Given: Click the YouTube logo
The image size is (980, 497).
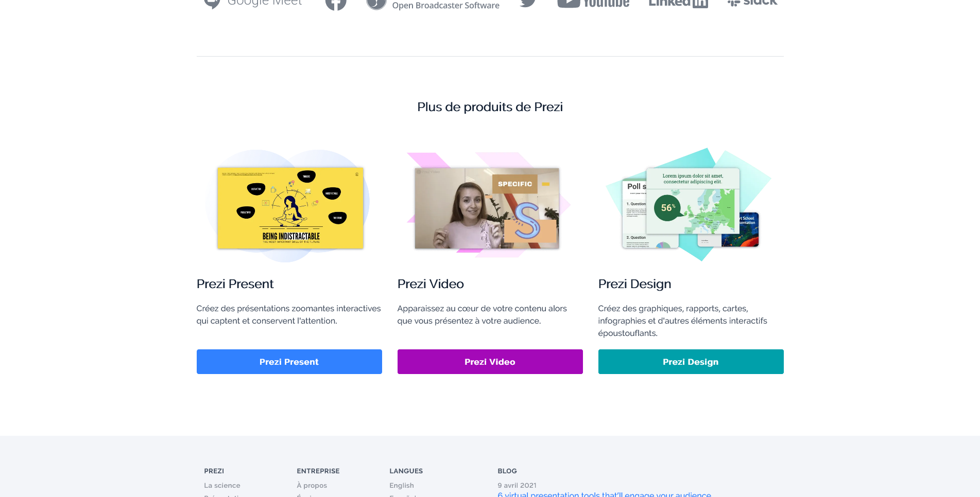Looking at the screenshot, I should pos(593,4).
